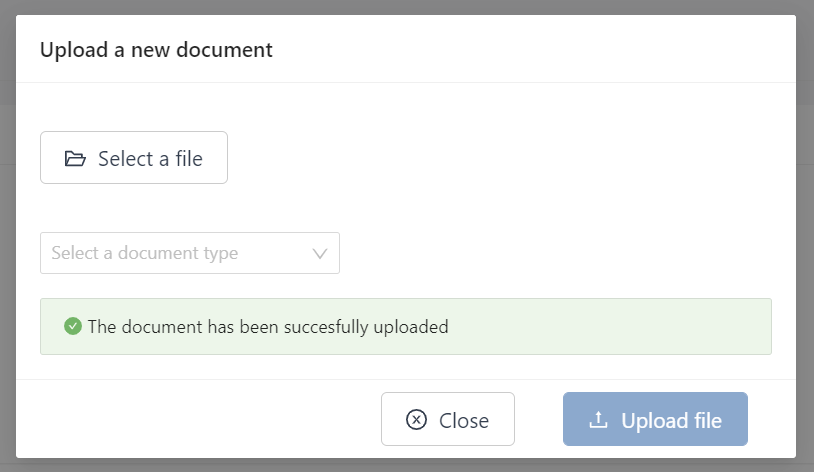
Task: Click the open-folder icon beside Select a file
Action: 75,159
